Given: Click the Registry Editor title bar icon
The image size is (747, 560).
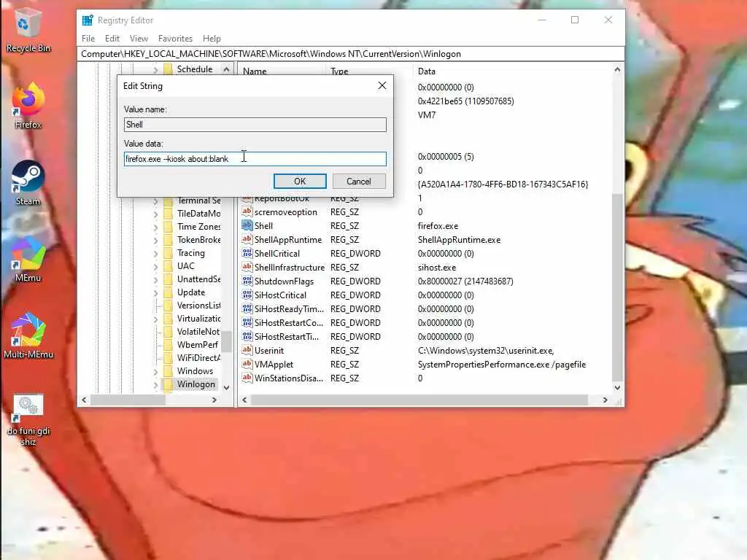Looking at the screenshot, I should 88,20.
